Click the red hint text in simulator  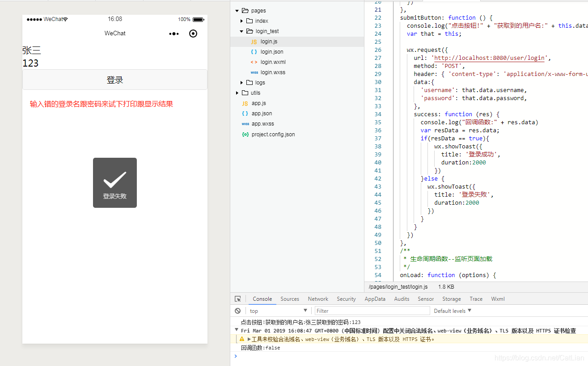(102, 104)
